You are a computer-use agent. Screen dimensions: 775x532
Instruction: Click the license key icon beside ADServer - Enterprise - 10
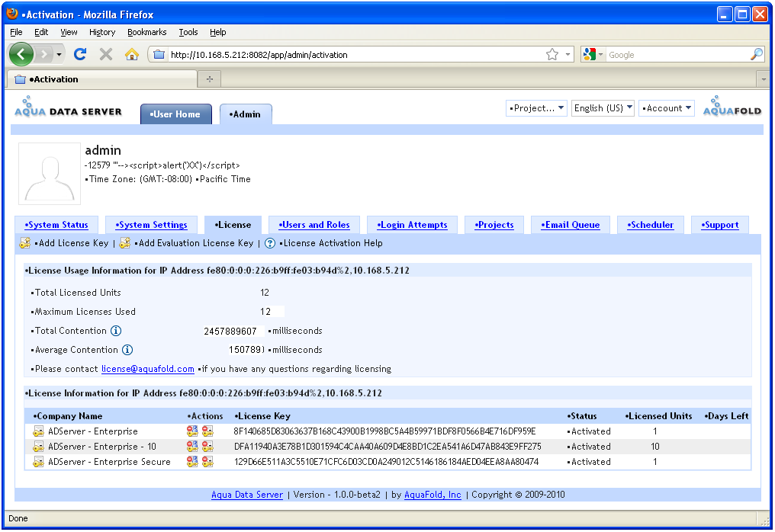click(x=38, y=447)
